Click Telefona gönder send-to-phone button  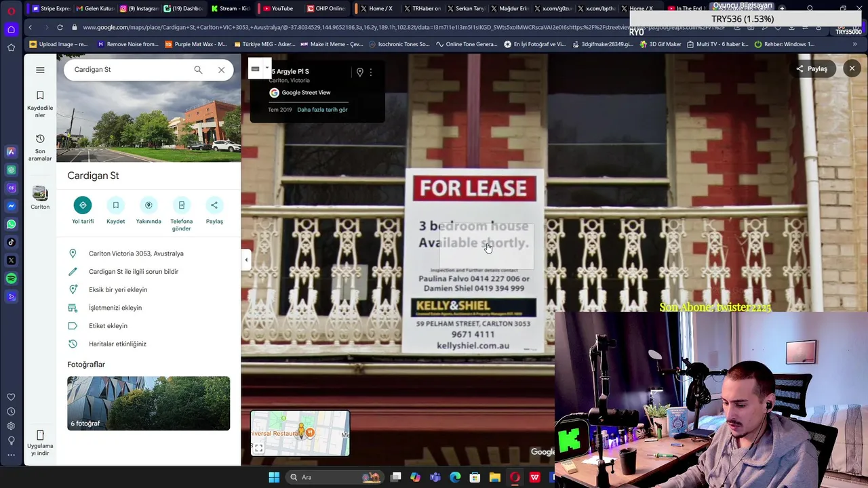[181, 214]
